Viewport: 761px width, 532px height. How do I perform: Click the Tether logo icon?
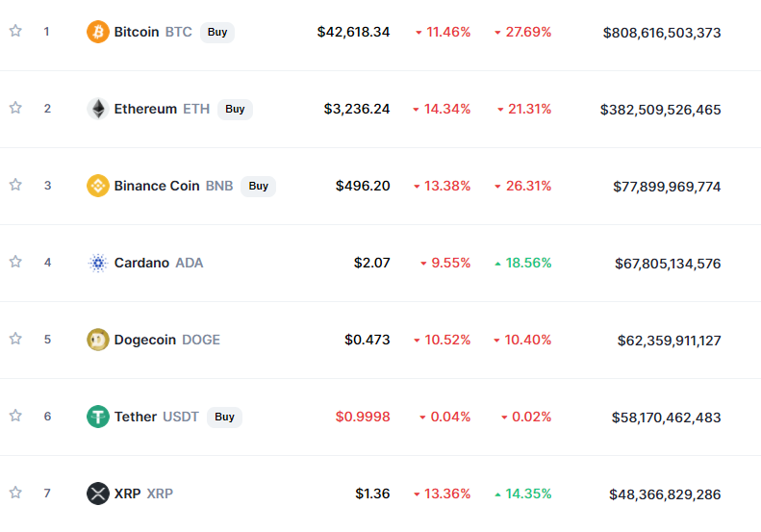coord(98,417)
